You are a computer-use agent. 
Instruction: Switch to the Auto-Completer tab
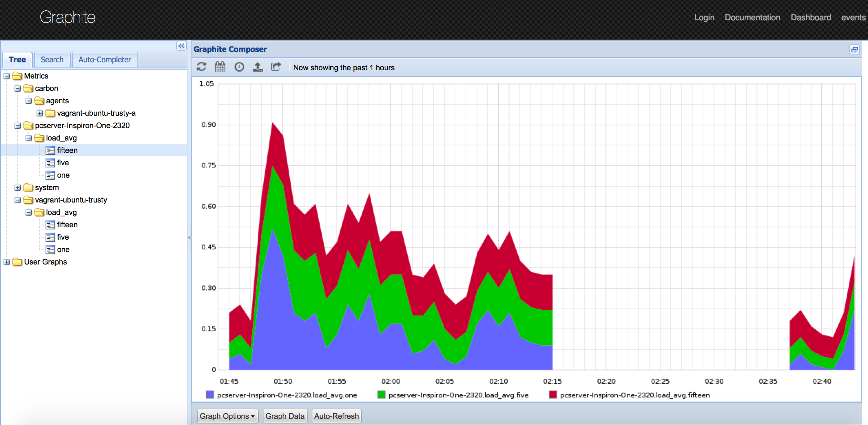tap(105, 60)
